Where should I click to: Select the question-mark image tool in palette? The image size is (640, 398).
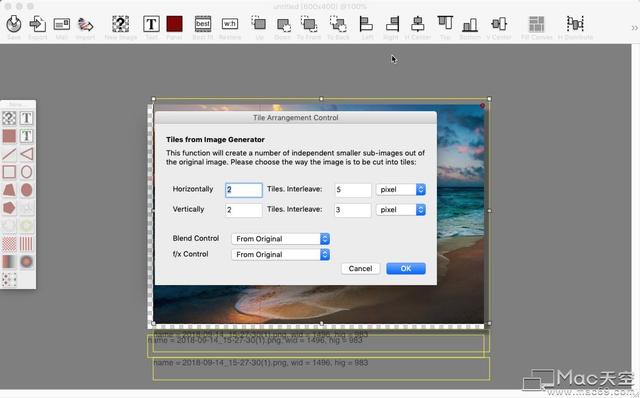(9, 118)
